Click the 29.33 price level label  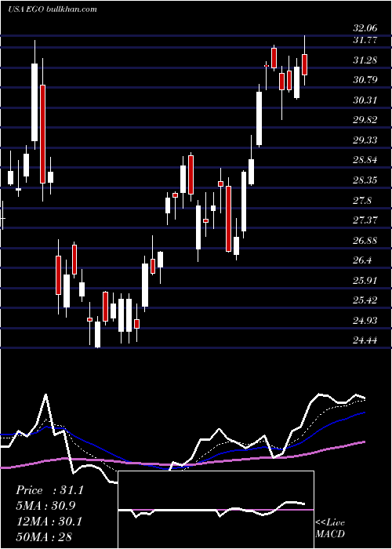coord(365,140)
